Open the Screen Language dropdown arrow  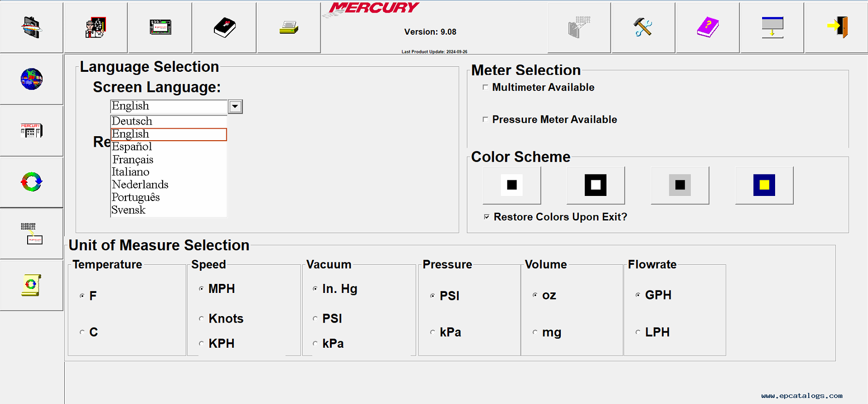pyautogui.click(x=235, y=107)
